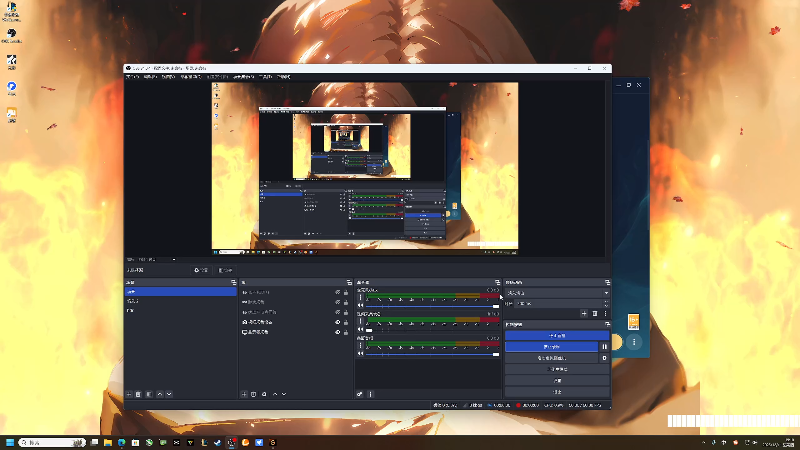Open advanced audio properties gear in mixer
The height and width of the screenshot is (450, 800).
pos(360,394)
